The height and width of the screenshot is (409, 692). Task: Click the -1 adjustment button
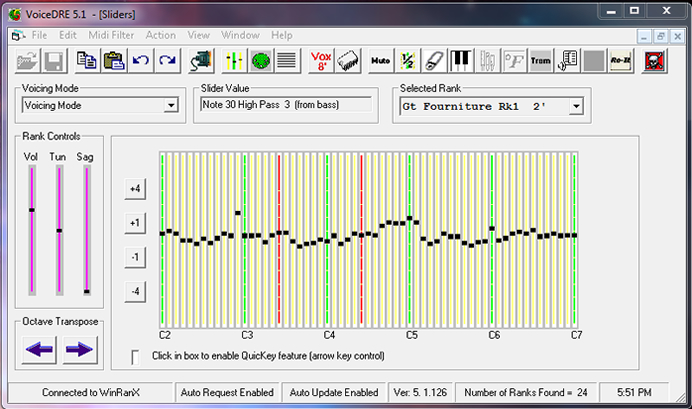tap(135, 257)
